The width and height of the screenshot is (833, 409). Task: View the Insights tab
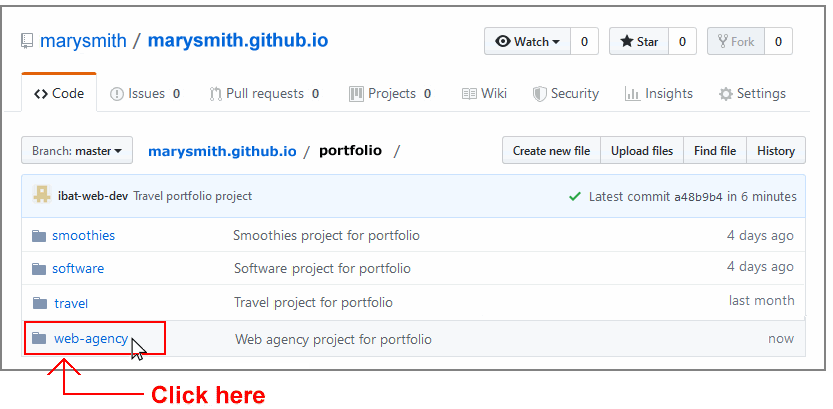[659, 94]
